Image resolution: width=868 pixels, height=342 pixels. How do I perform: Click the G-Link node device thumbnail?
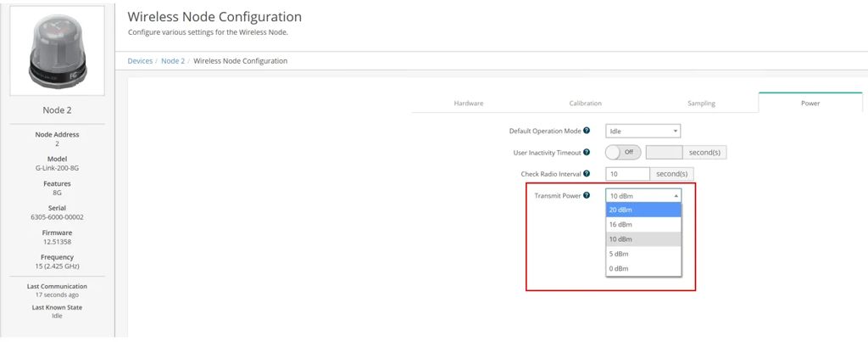click(57, 49)
